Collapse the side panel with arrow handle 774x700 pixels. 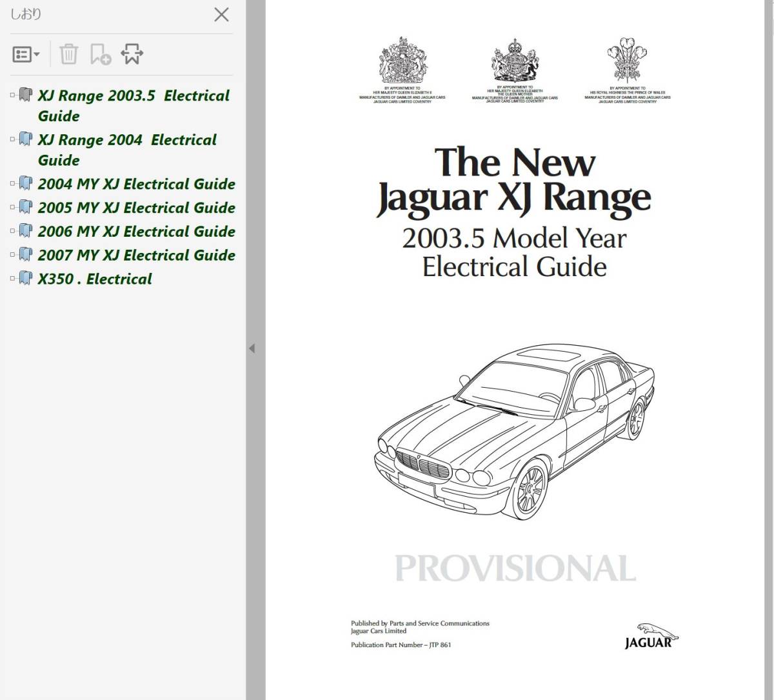(252, 348)
